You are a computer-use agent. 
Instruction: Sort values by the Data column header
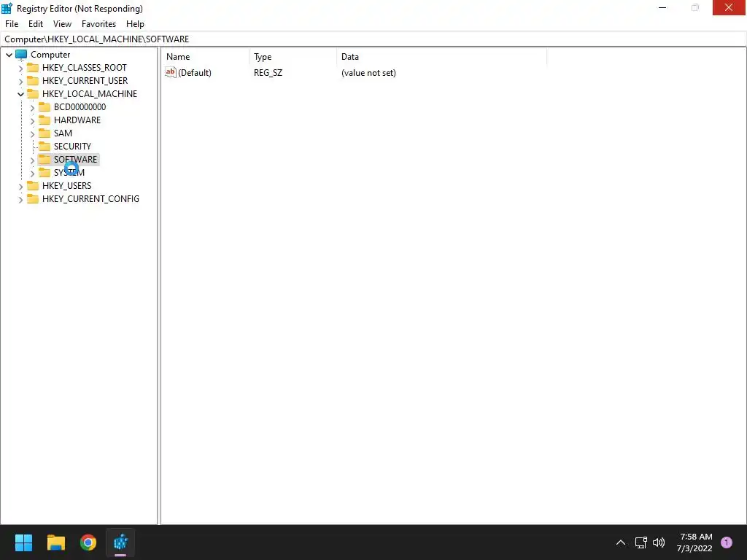click(x=441, y=57)
